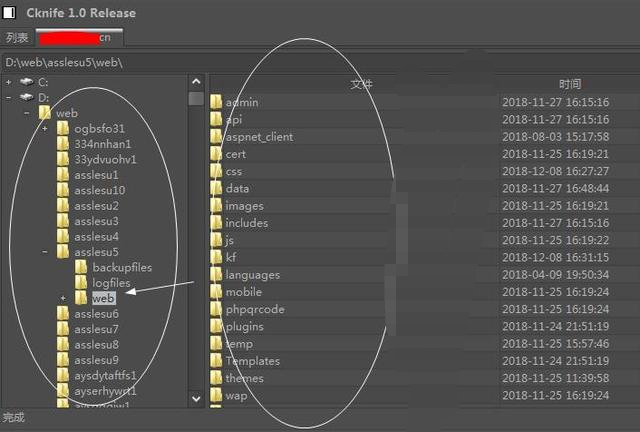Click the admin folder icon in file list
This screenshot has height=432, width=640.
[x=216, y=102]
